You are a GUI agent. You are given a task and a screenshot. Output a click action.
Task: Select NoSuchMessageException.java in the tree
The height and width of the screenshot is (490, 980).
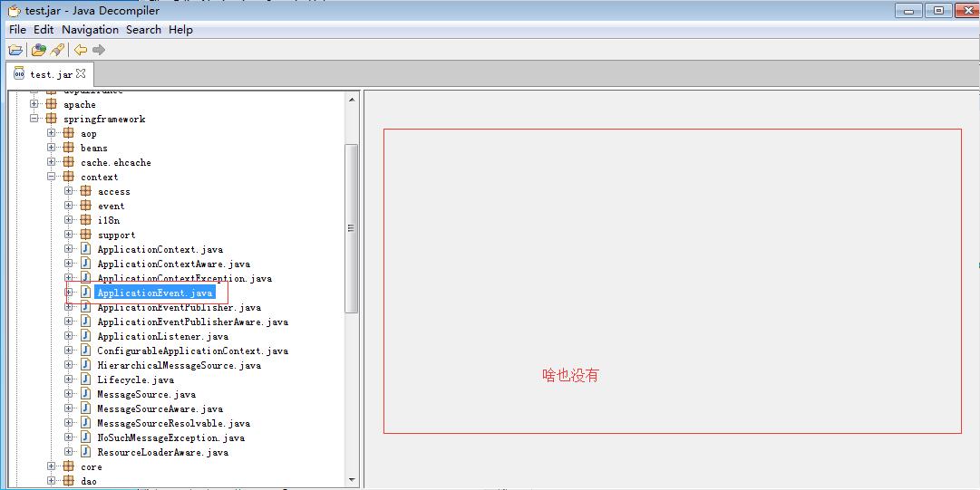pyautogui.click(x=170, y=437)
